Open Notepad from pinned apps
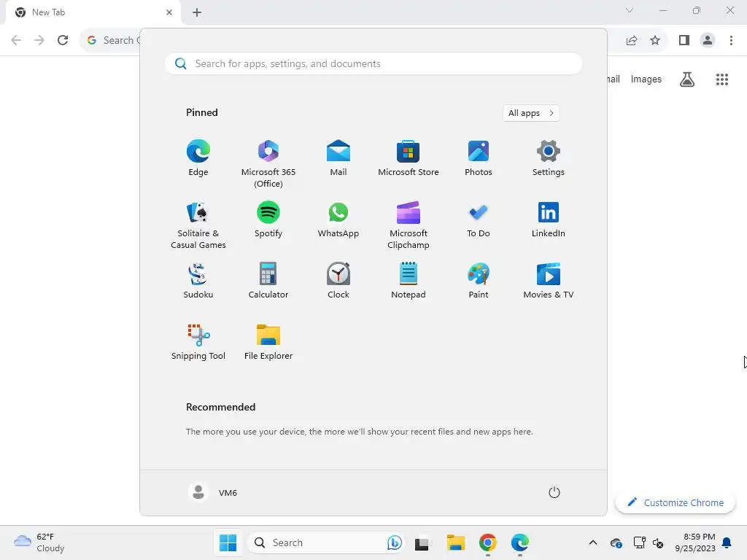 pyautogui.click(x=409, y=281)
